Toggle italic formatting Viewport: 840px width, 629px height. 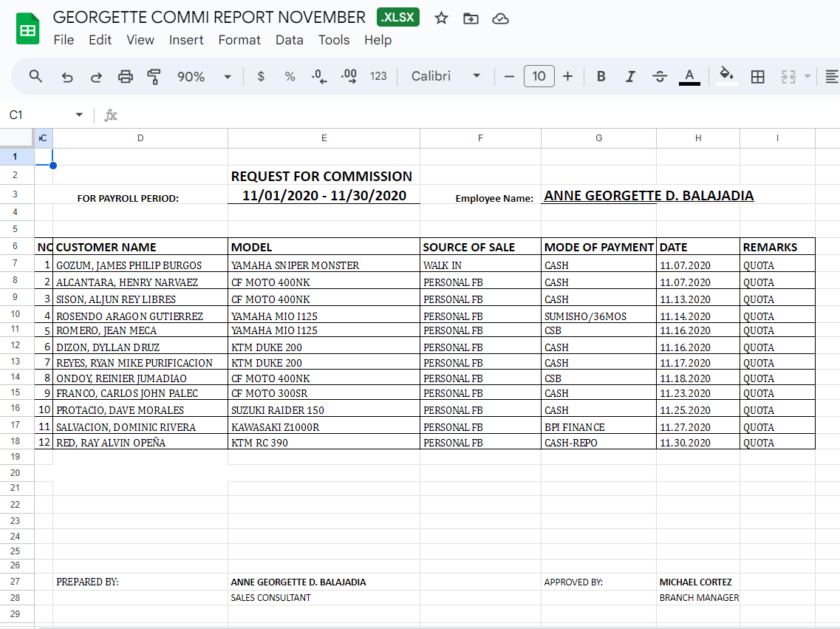630,77
